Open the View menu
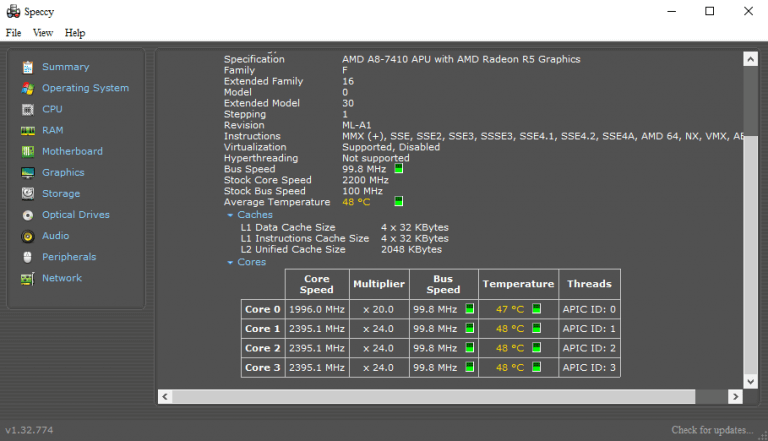This screenshot has width=768, height=441. click(x=43, y=33)
